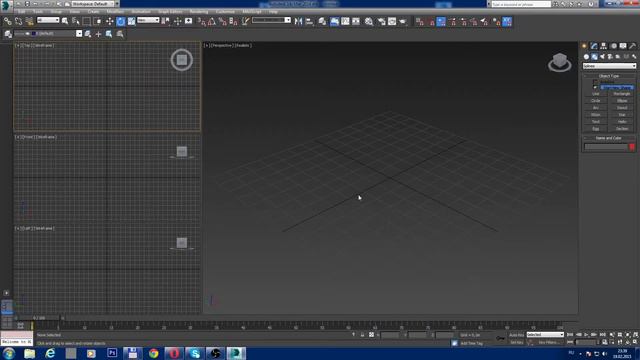This screenshot has height=360, width=640.
Task: Open Photoshop from the Windows taskbar
Action: [x=112, y=353]
